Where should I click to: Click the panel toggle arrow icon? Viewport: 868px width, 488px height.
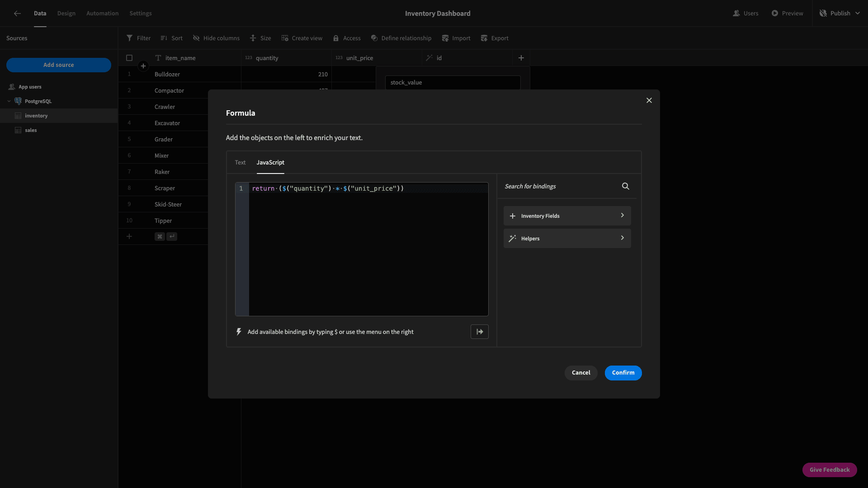pyautogui.click(x=480, y=332)
